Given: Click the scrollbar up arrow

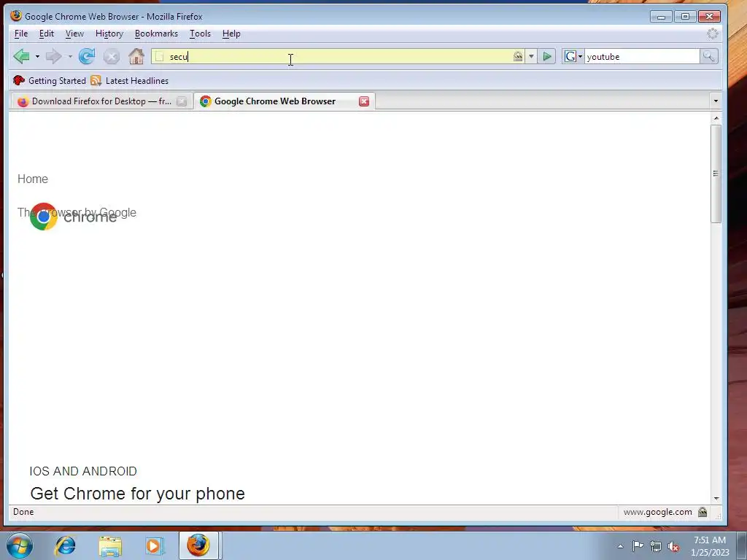Looking at the screenshot, I should [716, 118].
